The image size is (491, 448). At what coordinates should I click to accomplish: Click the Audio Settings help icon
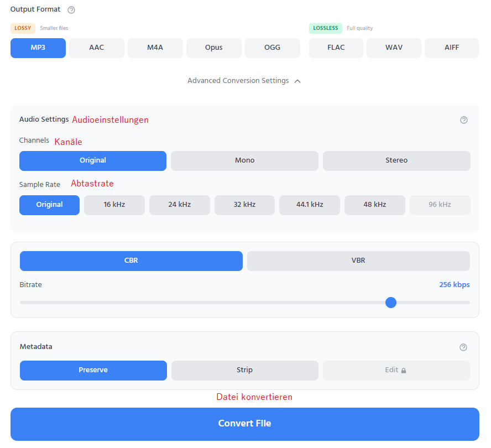tap(463, 120)
